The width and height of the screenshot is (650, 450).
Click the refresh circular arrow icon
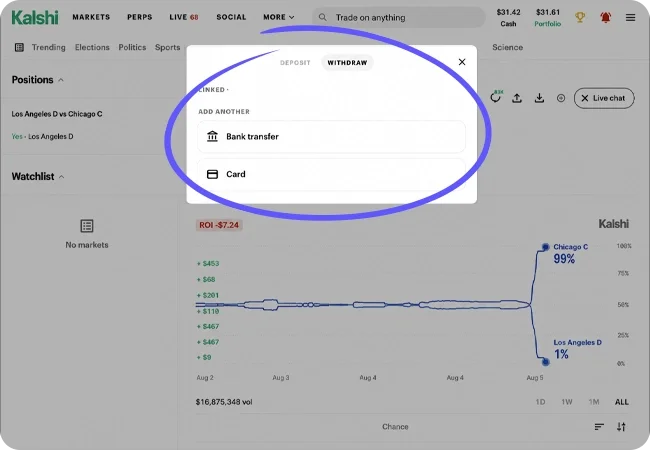[495, 98]
